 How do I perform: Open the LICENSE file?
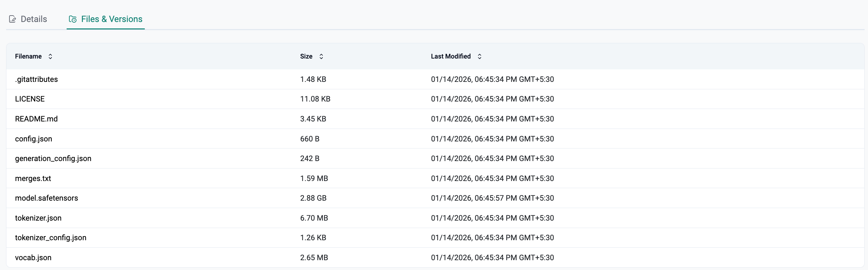(30, 99)
